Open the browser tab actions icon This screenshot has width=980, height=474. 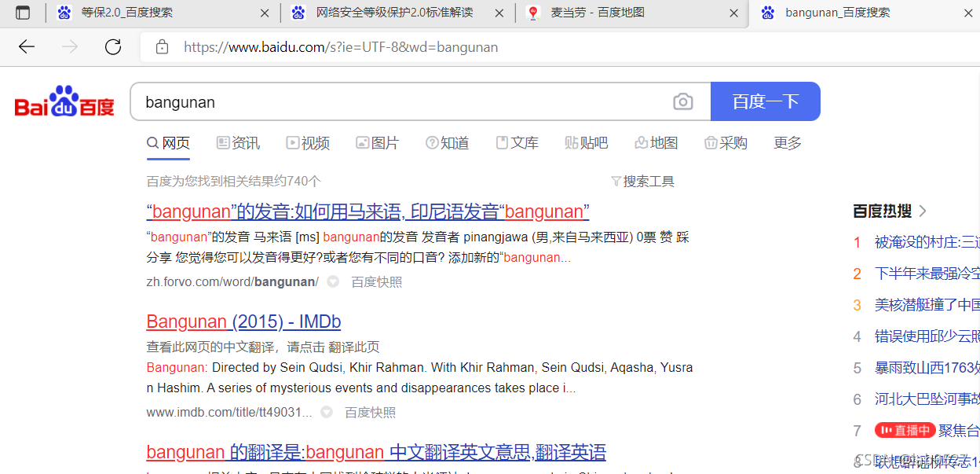point(24,13)
